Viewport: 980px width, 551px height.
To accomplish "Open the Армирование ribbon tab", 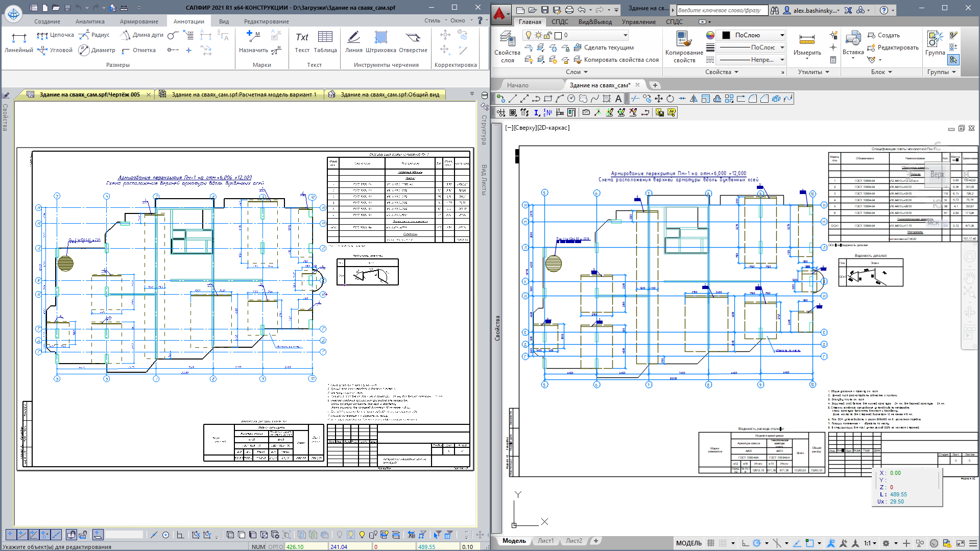I will click(139, 21).
